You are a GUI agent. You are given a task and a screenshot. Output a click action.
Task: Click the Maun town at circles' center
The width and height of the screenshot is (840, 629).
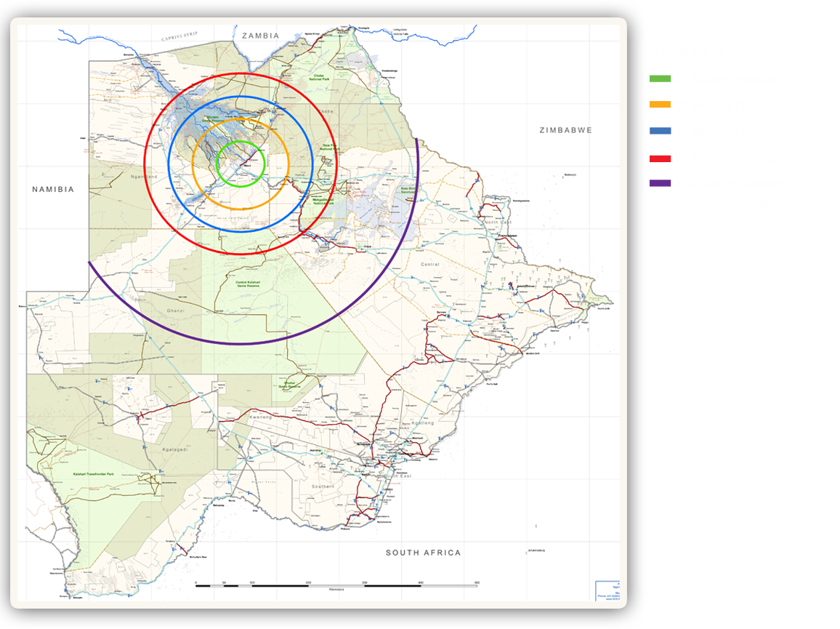tap(247, 166)
